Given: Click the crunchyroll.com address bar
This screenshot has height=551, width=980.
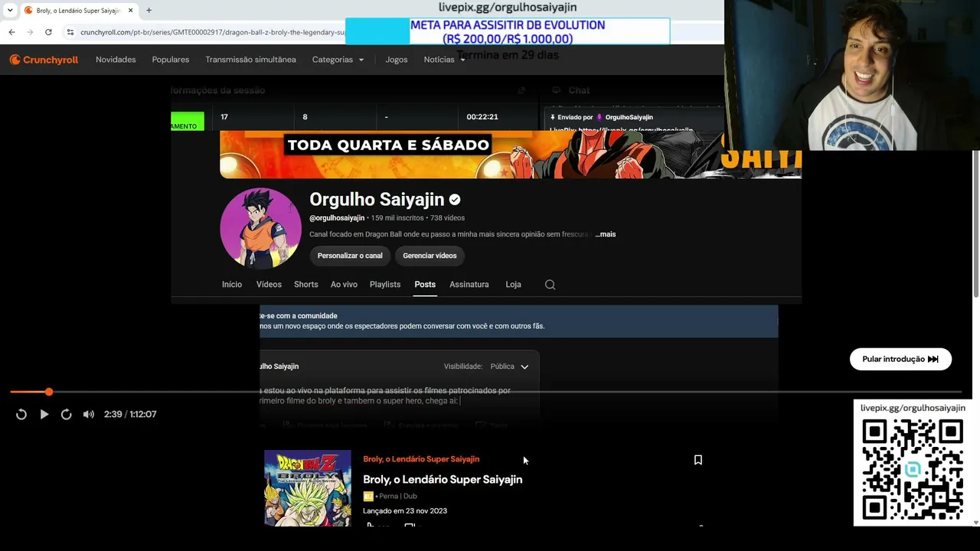Looking at the screenshot, I should click(212, 32).
